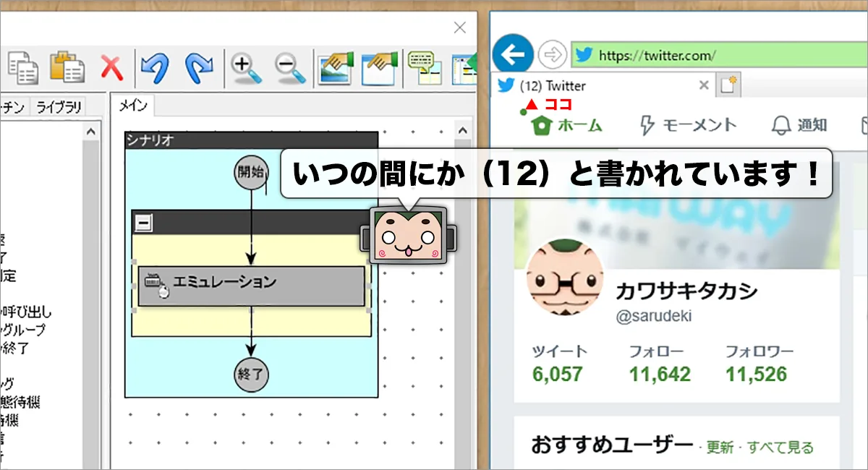The width and height of the screenshot is (868, 470).
Task: Collapse the group with minus box
Action: tap(144, 223)
